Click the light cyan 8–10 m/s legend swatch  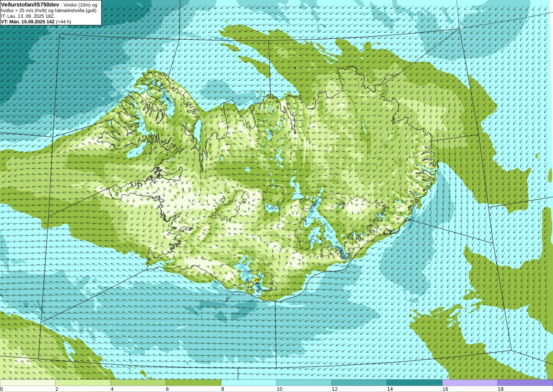pyautogui.click(x=249, y=383)
